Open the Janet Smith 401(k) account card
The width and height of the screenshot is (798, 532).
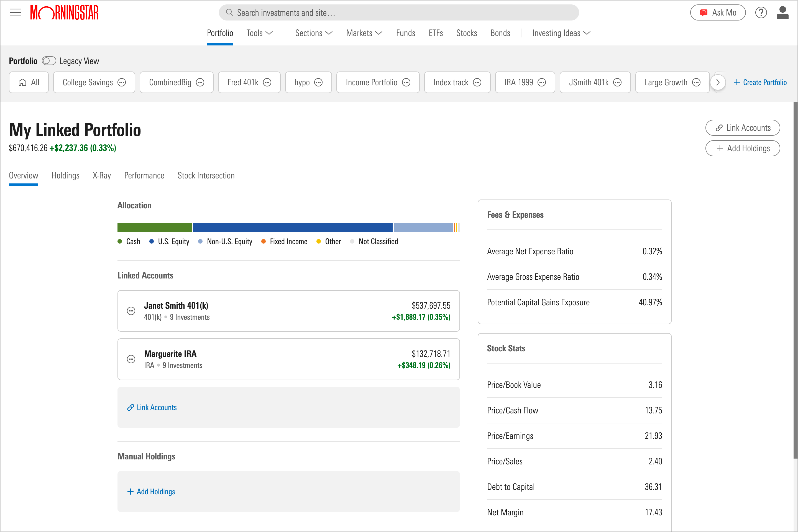(288, 311)
